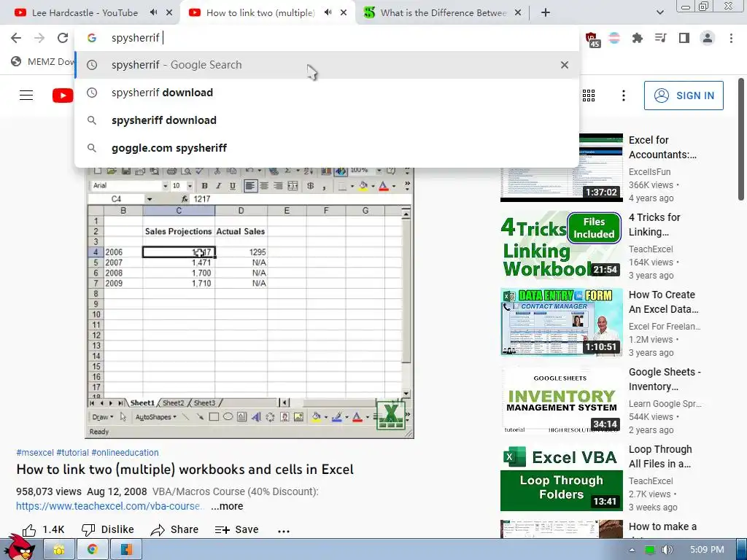Screen dimensions: 747x560
Task: Open the #tutorial hashtag link
Action: pyautogui.click(x=72, y=452)
